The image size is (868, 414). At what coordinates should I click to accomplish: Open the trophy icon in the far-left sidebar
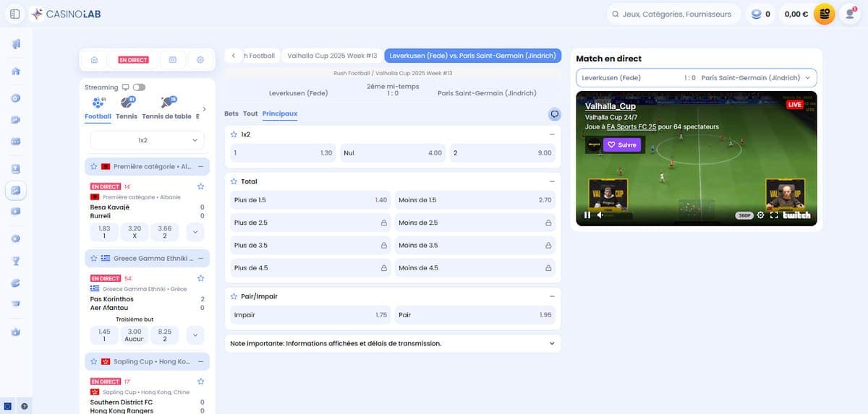[16, 261]
